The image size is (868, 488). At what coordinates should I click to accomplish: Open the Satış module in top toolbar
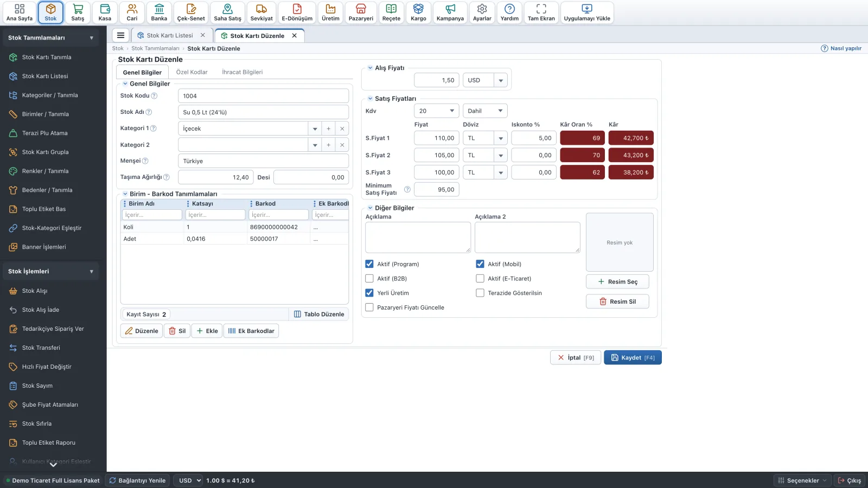coord(78,12)
